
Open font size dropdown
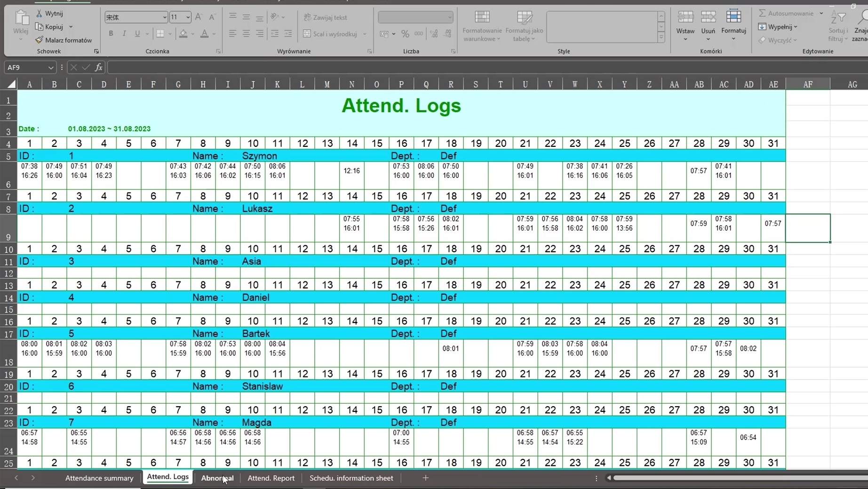click(x=188, y=17)
